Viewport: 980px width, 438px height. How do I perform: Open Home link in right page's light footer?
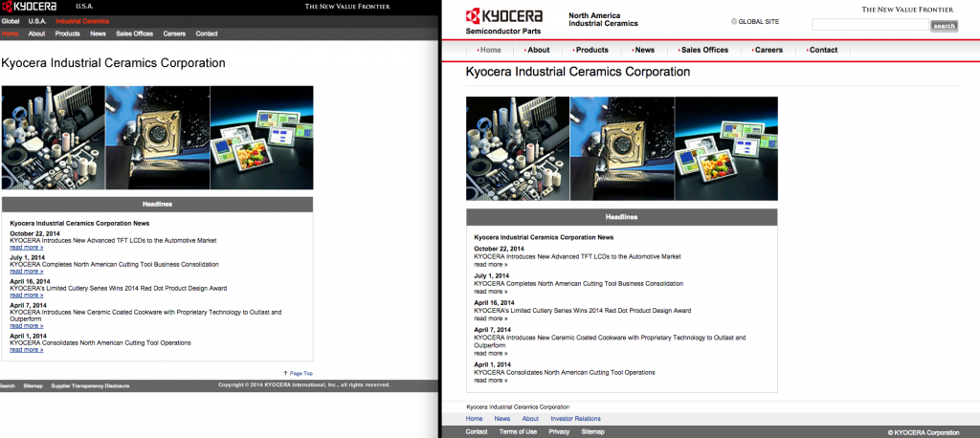coord(475,419)
